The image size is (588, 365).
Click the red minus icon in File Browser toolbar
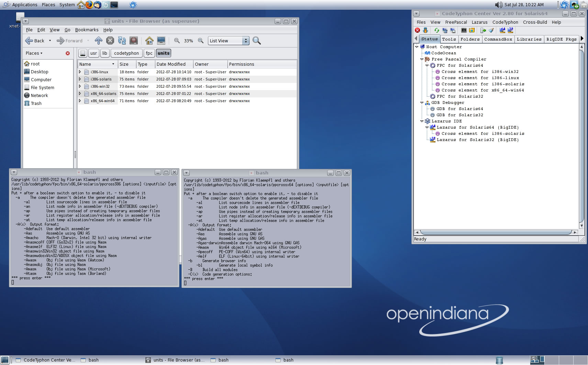pos(134,41)
